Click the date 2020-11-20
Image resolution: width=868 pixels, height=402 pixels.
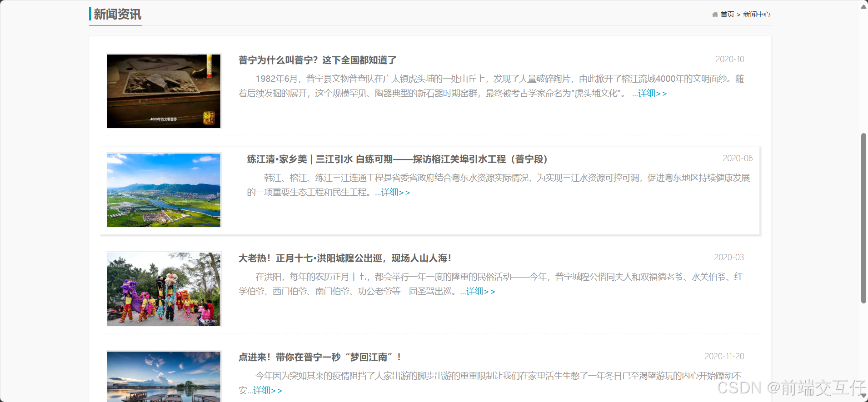[x=724, y=357]
